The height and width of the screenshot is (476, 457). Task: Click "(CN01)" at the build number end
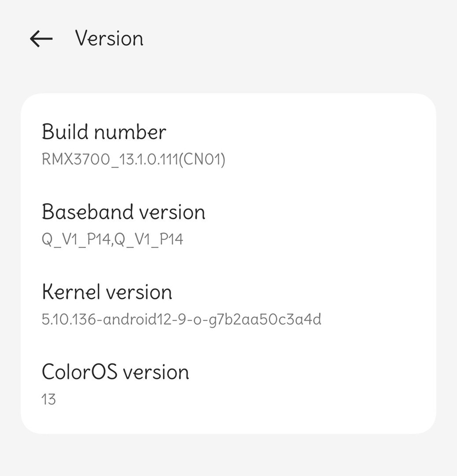204,159
